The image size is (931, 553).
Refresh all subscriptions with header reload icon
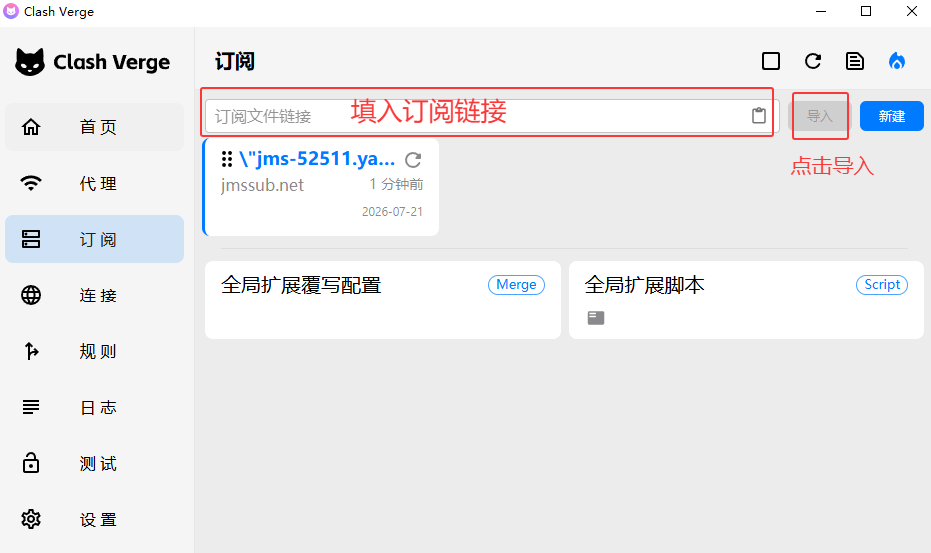pyautogui.click(x=813, y=61)
